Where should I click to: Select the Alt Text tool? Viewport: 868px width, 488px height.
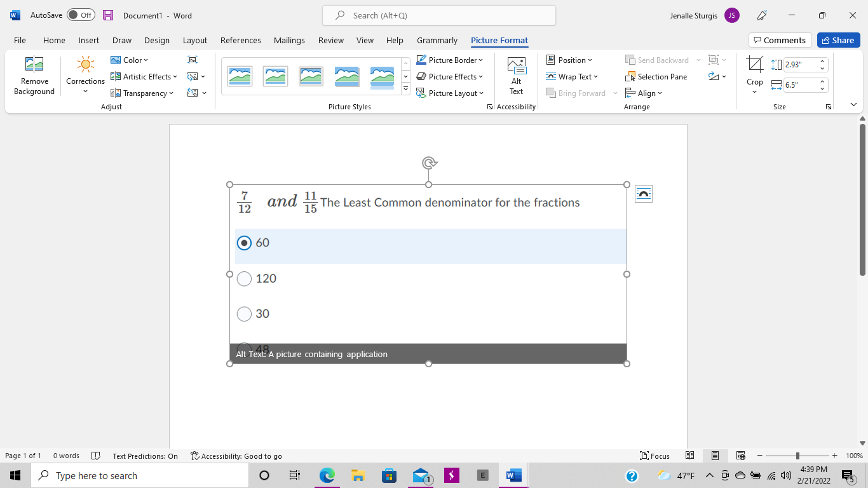(516, 76)
